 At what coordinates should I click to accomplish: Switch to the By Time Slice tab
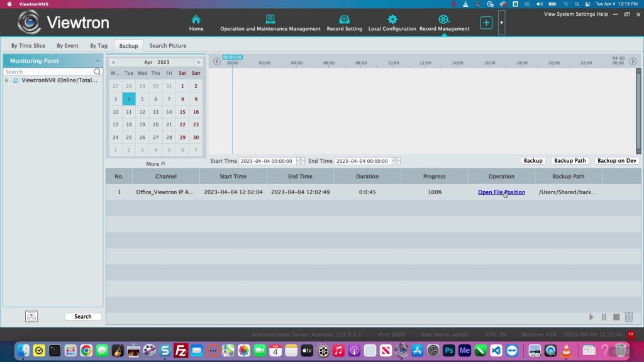pyautogui.click(x=28, y=45)
